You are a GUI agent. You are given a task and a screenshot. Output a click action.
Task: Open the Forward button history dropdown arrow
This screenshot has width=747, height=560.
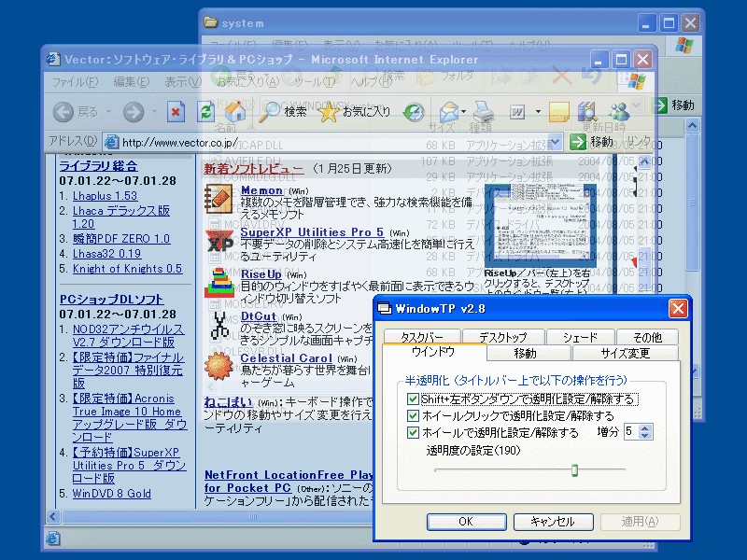point(154,112)
